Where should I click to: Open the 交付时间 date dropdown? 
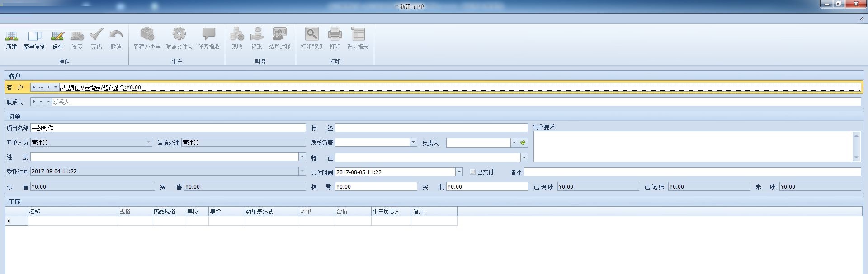click(x=459, y=172)
